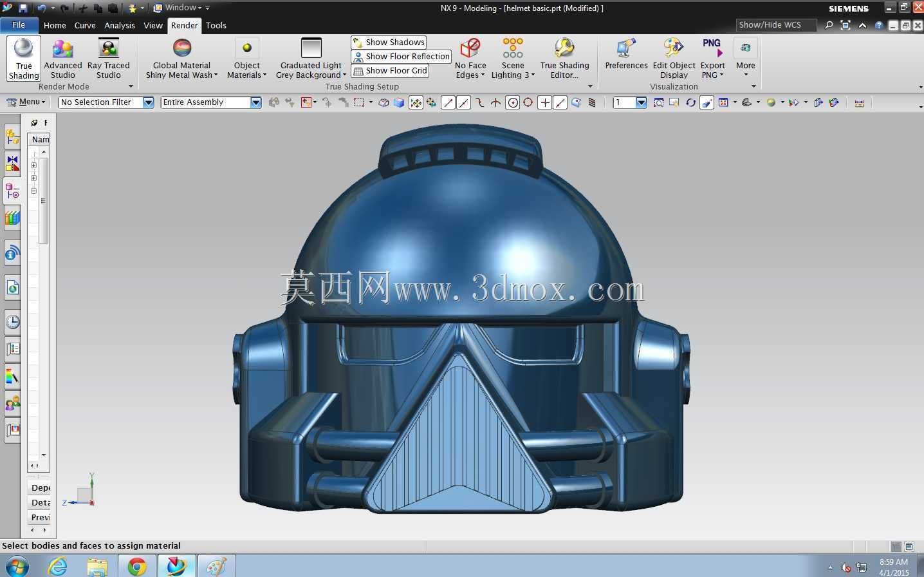The width and height of the screenshot is (924, 577).
Task: Toggle Arc Center snap point
Action: 513,102
